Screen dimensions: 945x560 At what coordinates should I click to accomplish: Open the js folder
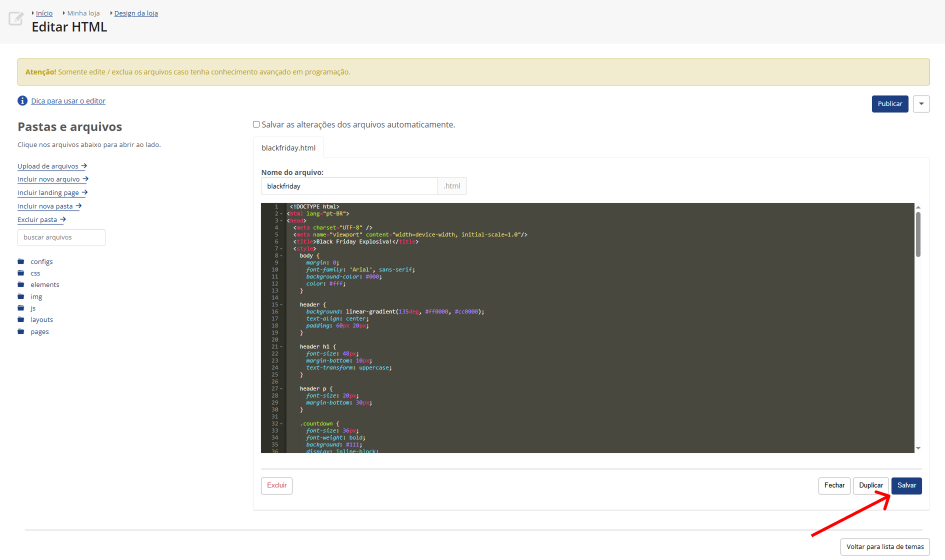pos(33,308)
